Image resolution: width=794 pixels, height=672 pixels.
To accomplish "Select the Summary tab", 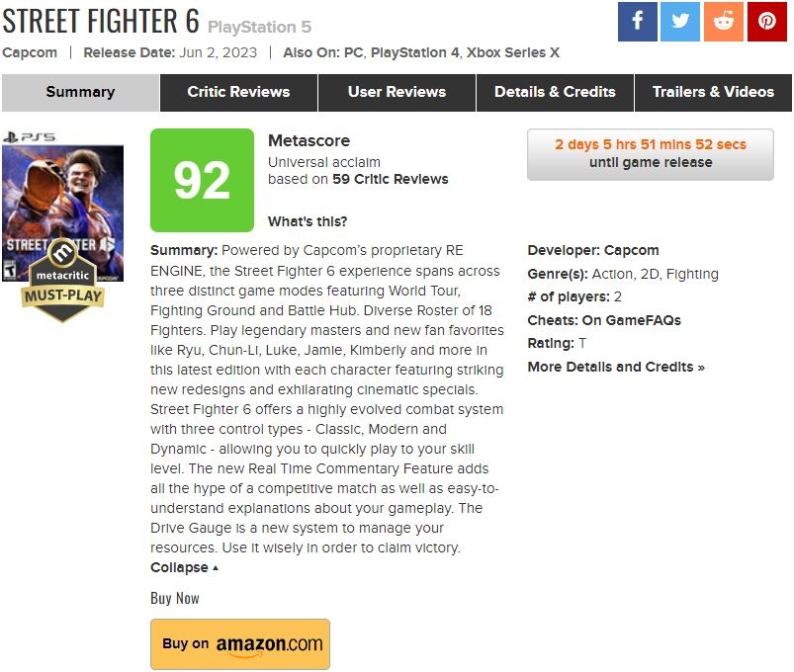I will (x=80, y=92).
